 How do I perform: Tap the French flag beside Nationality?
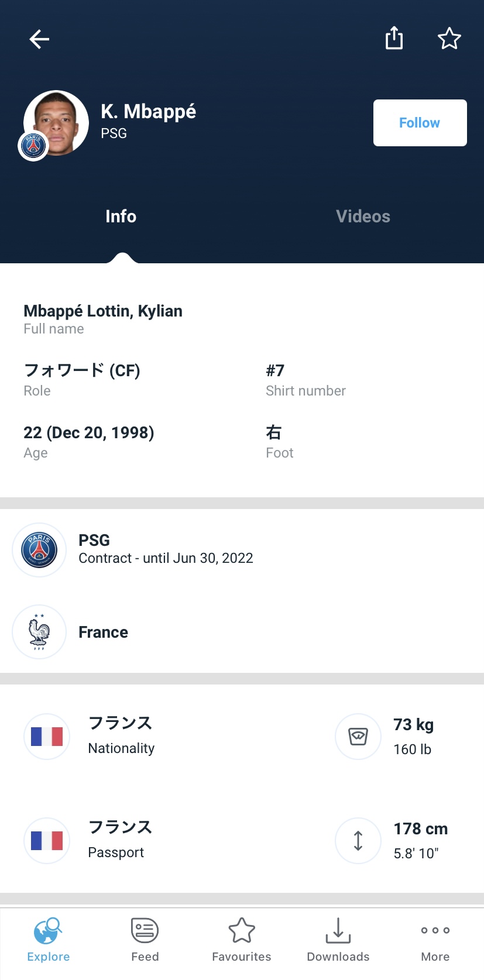coord(47,737)
